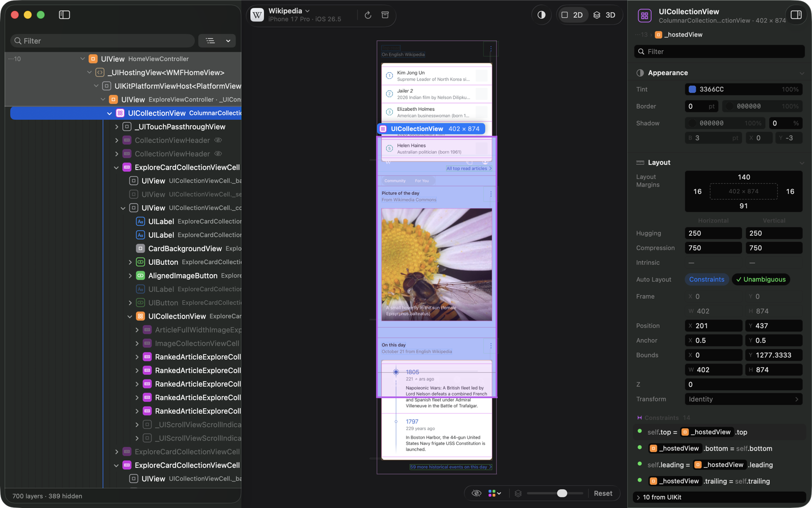
Task: Collapse the _UIHostingView<WMFHomeView> row
Action: [89, 73]
